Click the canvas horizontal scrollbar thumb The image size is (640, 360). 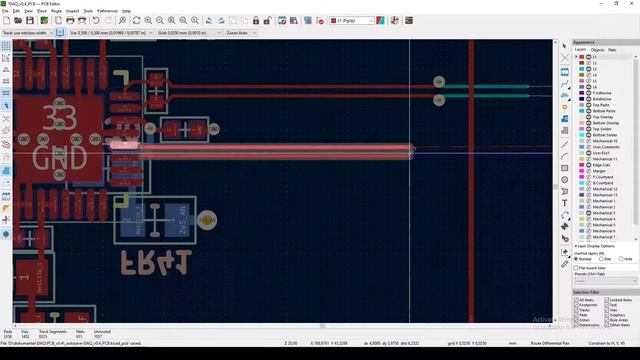tap(322, 326)
